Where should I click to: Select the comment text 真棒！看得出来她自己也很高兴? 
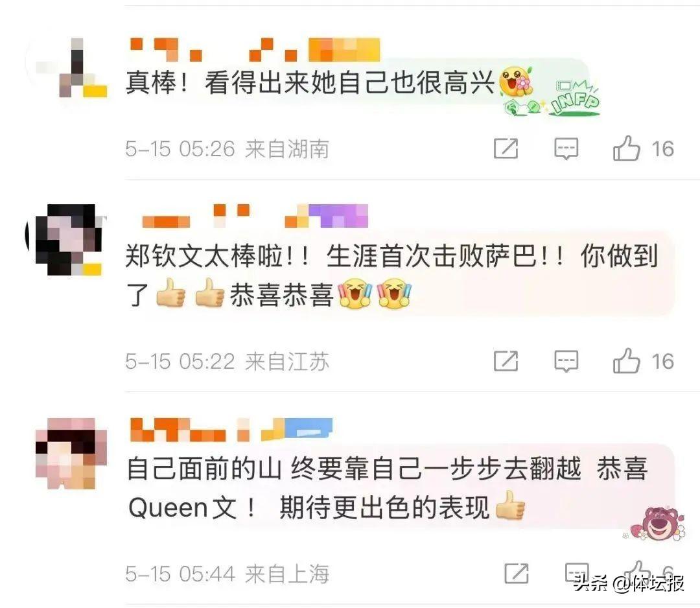pos(310,83)
